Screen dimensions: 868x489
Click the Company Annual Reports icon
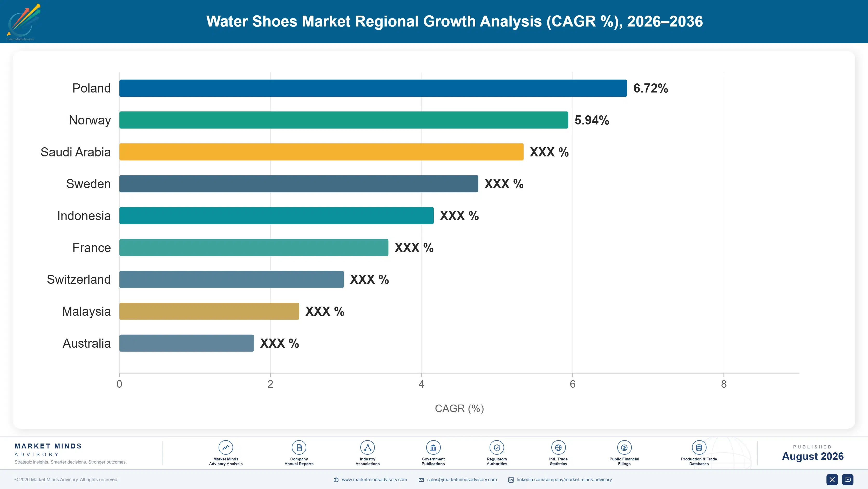click(x=299, y=447)
